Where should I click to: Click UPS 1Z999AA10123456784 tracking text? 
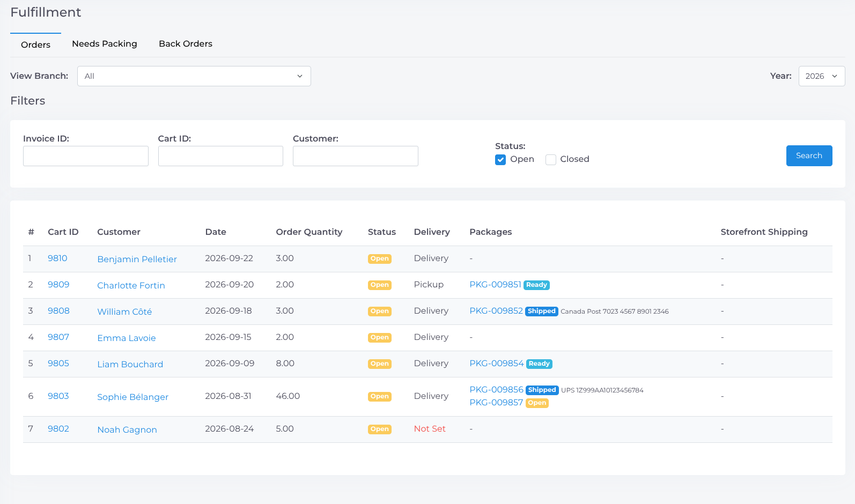coord(602,390)
